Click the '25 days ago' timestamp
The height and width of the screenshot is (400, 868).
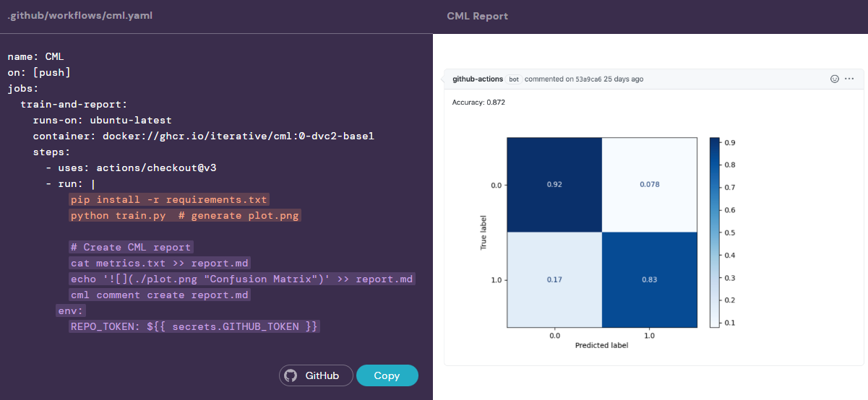click(624, 79)
